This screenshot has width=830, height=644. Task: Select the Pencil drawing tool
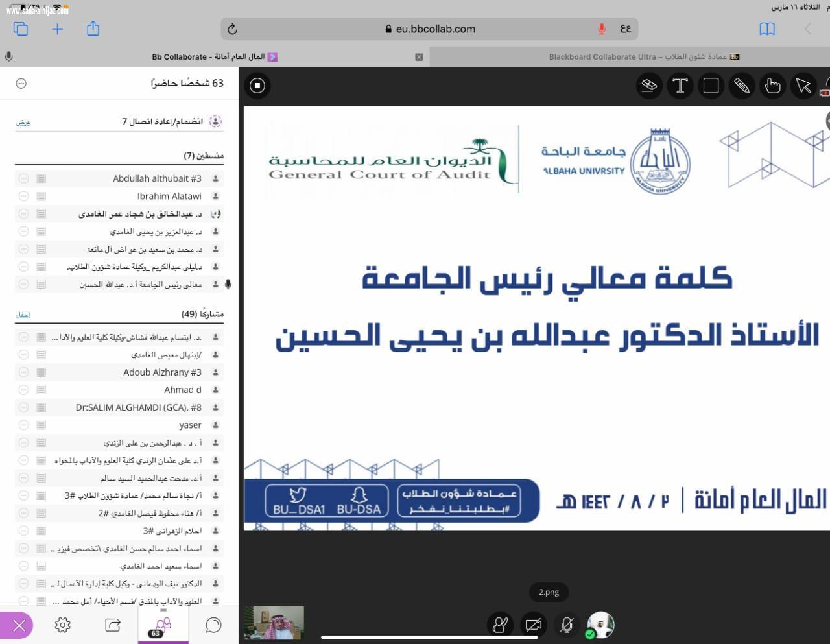click(741, 85)
